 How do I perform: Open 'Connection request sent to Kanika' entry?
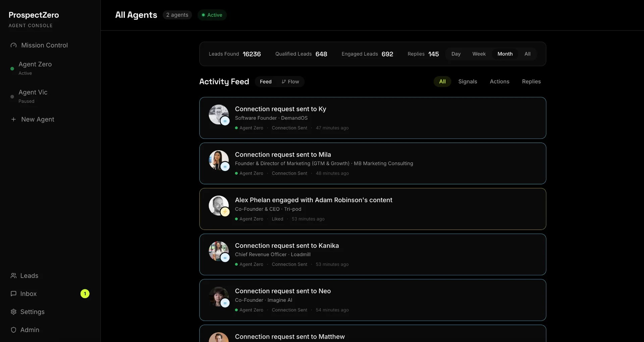[x=373, y=254]
